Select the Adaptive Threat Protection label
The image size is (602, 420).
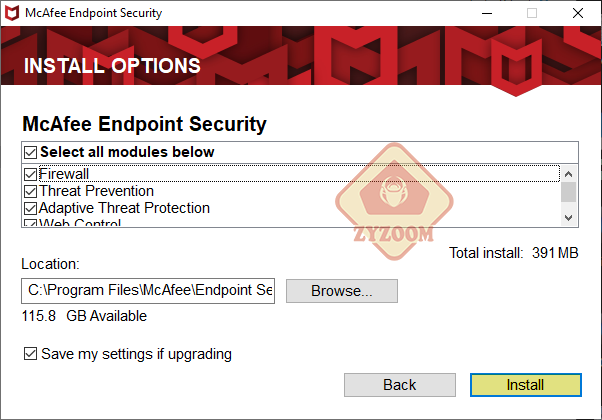point(124,208)
